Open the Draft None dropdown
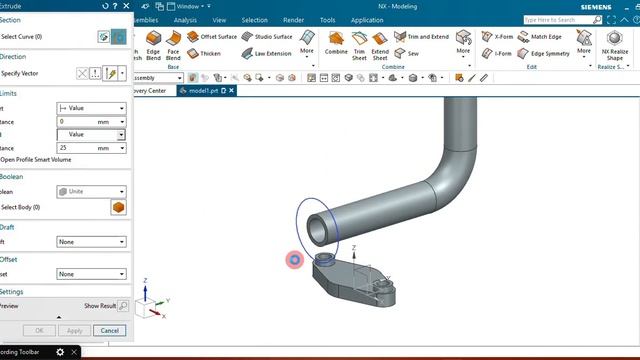 (91, 242)
